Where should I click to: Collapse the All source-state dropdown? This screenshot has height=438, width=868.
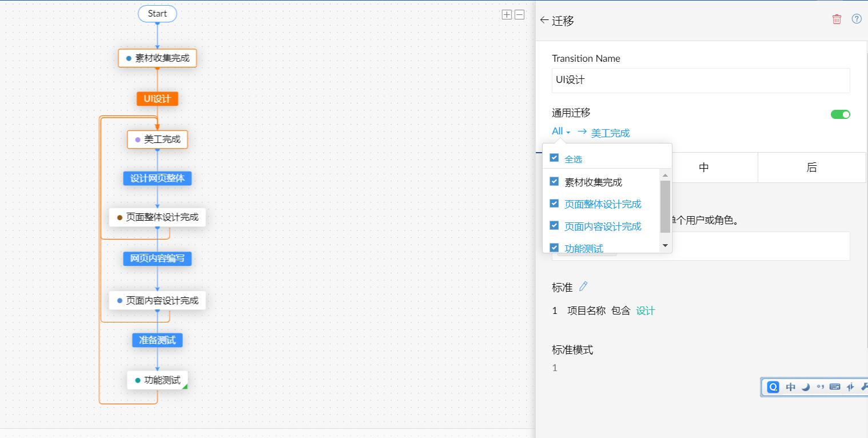[561, 132]
